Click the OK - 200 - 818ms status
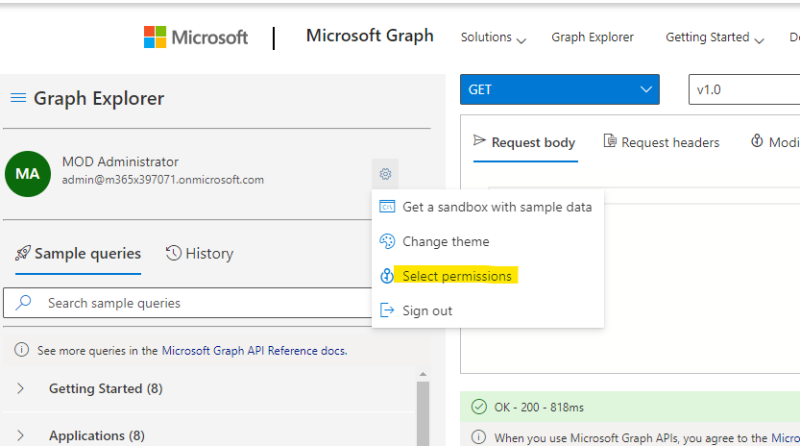 click(539, 407)
